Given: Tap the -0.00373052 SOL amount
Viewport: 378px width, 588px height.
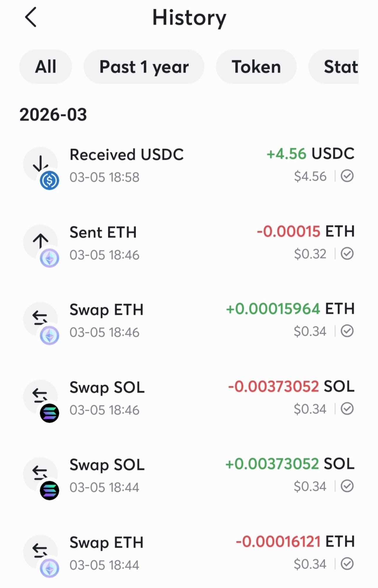Looking at the screenshot, I should (291, 386).
